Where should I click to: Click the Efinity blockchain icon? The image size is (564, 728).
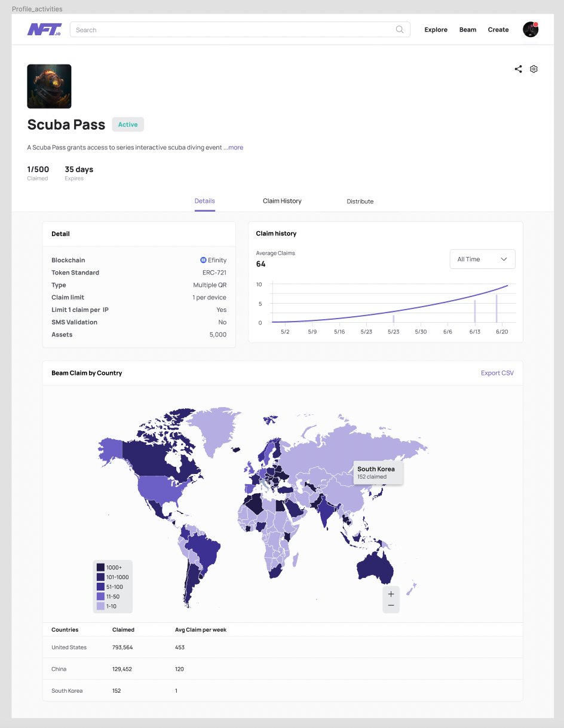pos(203,260)
